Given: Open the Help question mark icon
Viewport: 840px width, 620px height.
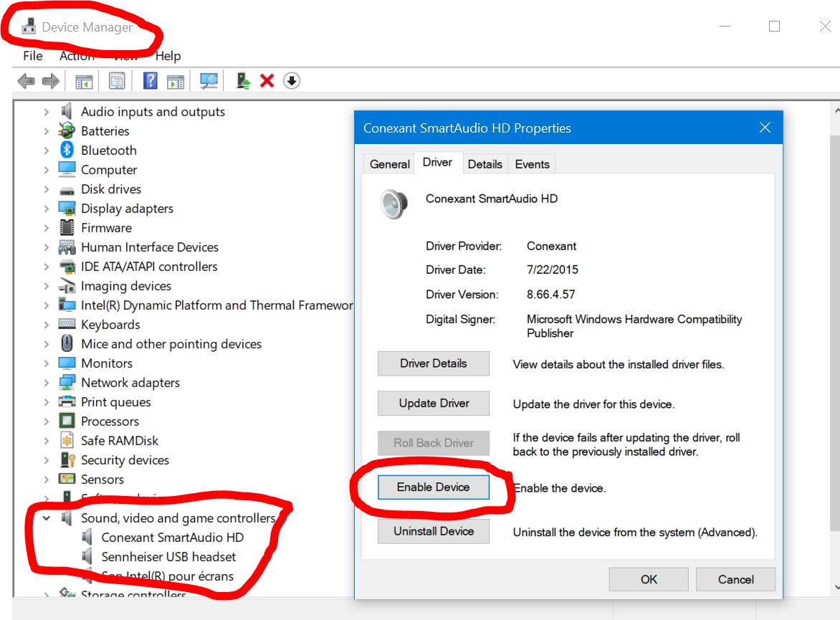Looking at the screenshot, I should coord(151,81).
